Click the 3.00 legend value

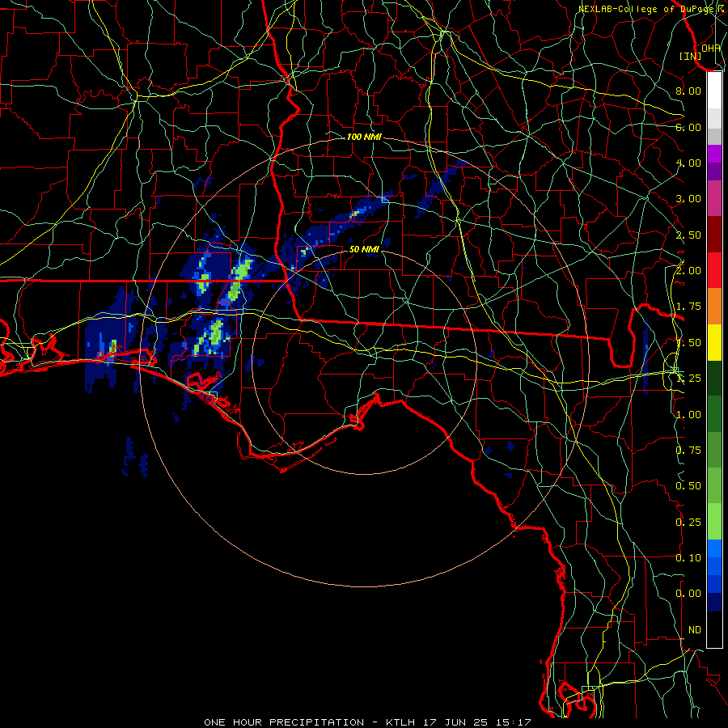click(x=688, y=199)
